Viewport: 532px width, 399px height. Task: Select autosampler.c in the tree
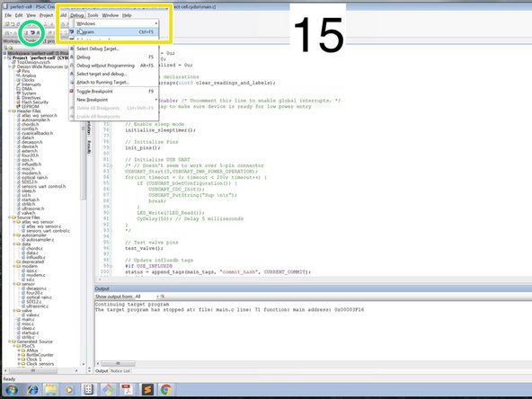point(40,240)
